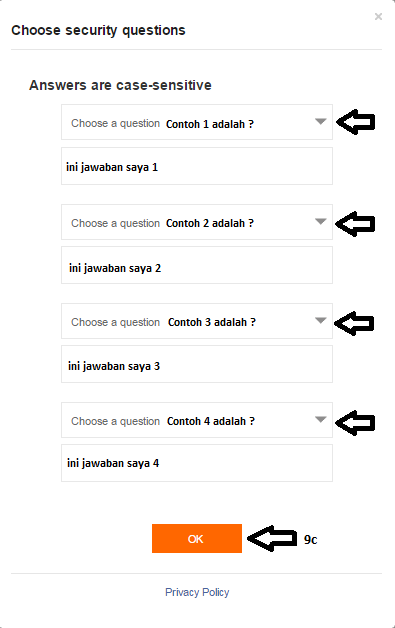Screen dimensions: 395x628
Task: Click the answer field containing jawaban saya 4
Action: click(x=197, y=463)
